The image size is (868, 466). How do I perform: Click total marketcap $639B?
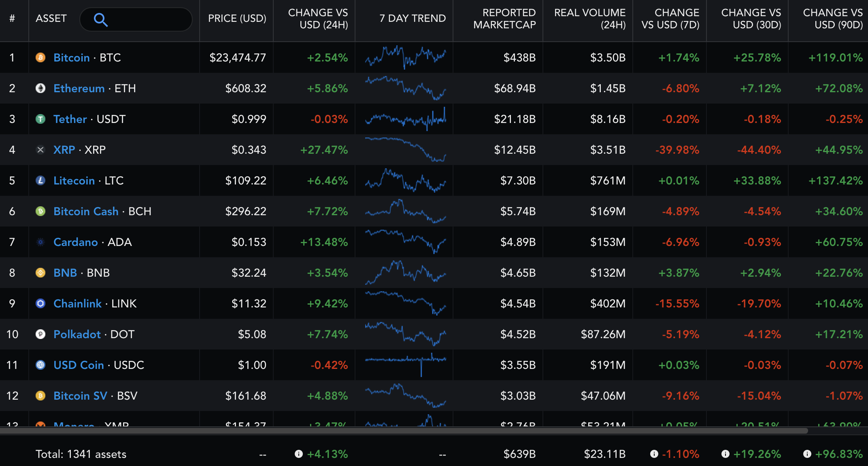click(x=519, y=454)
